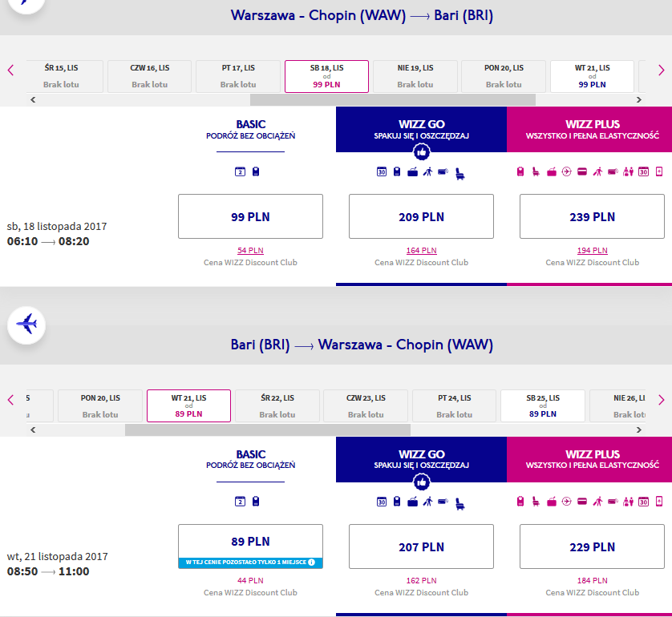Screen dimensions: 672x617
Task: Click the payment card icon in outbound WIZZ PLUS
Action: tap(582, 172)
